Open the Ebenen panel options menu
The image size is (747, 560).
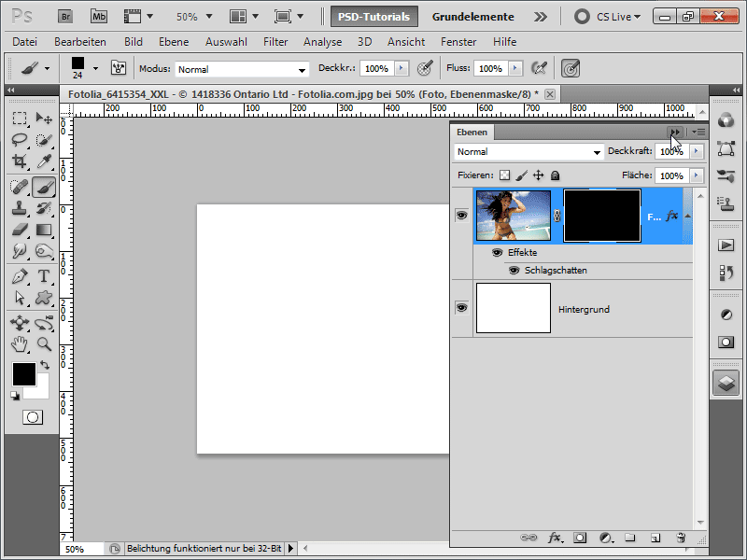click(x=698, y=132)
